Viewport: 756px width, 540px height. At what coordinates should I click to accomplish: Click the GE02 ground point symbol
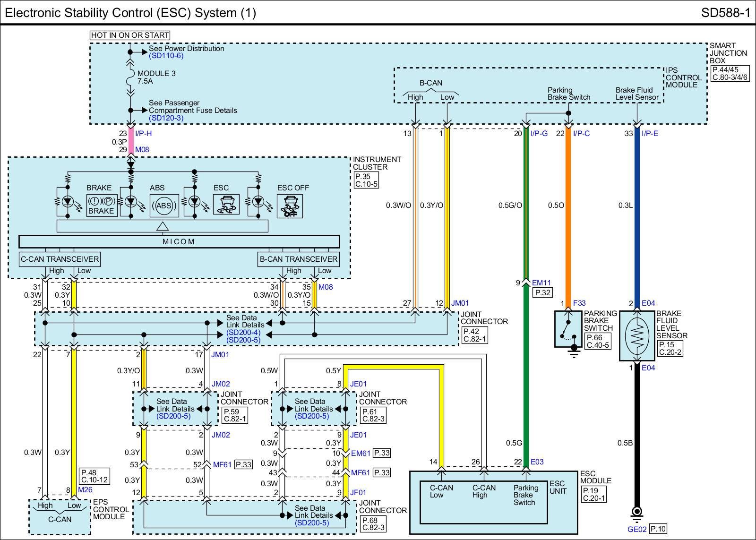636,512
